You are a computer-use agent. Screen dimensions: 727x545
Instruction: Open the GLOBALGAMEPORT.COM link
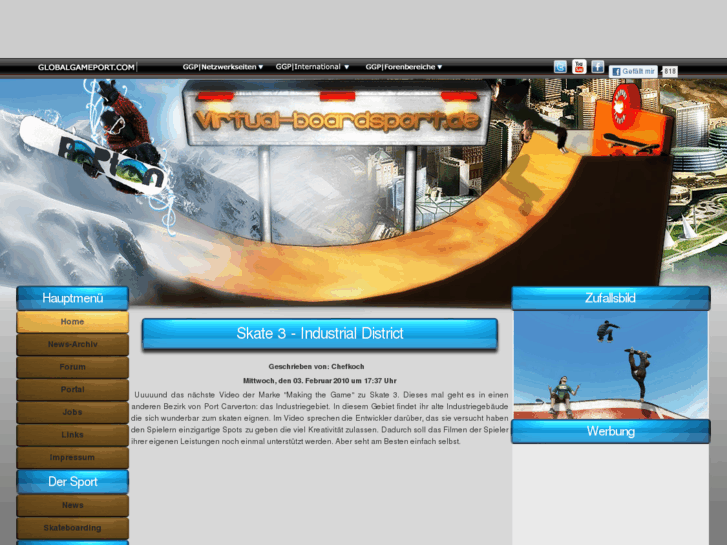(86, 67)
